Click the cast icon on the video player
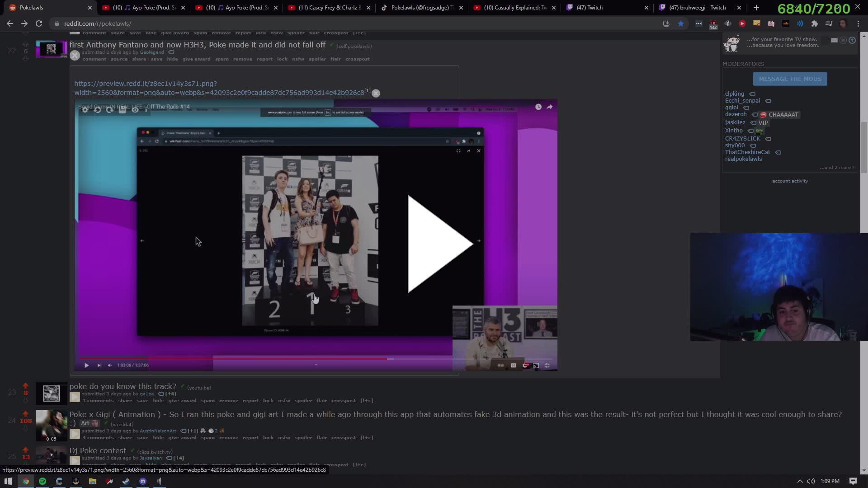 (535, 365)
